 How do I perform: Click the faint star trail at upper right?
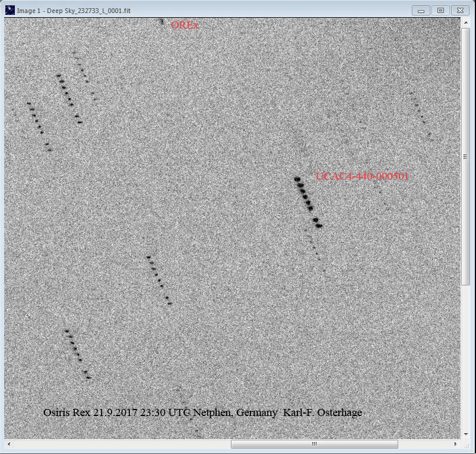point(420,114)
